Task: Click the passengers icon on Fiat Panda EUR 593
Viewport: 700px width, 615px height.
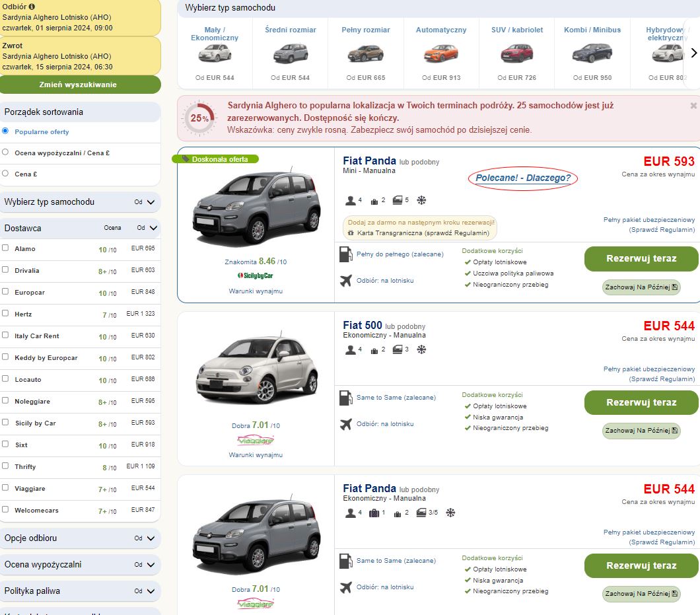Action: 351,201
